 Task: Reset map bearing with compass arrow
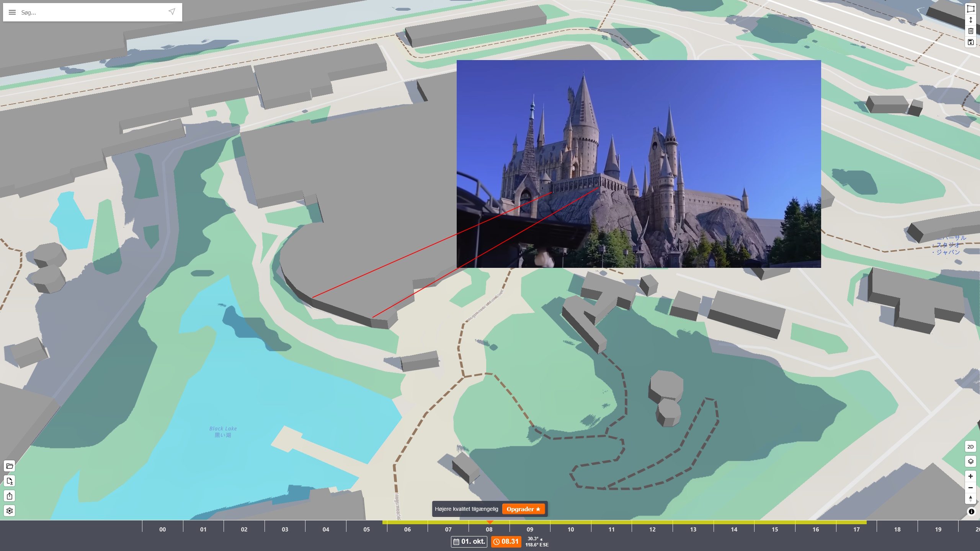(x=970, y=499)
